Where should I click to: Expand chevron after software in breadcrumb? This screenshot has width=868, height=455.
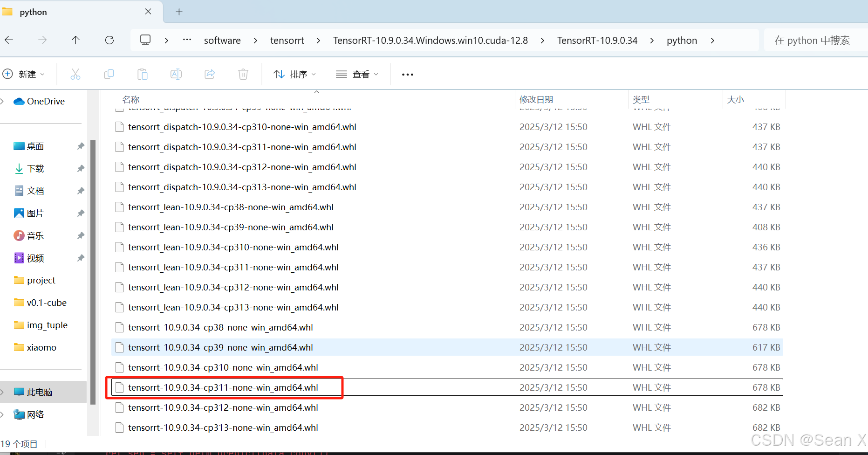point(255,41)
